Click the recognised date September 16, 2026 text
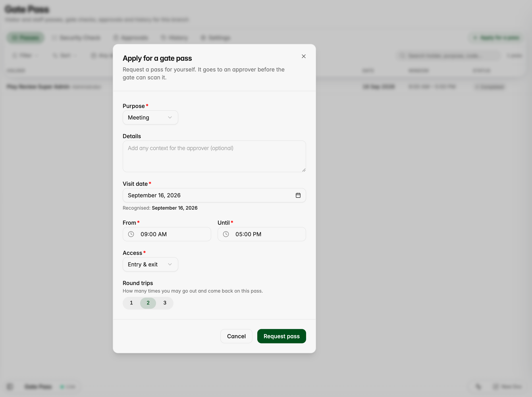This screenshot has height=397, width=532. pos(174,208)
